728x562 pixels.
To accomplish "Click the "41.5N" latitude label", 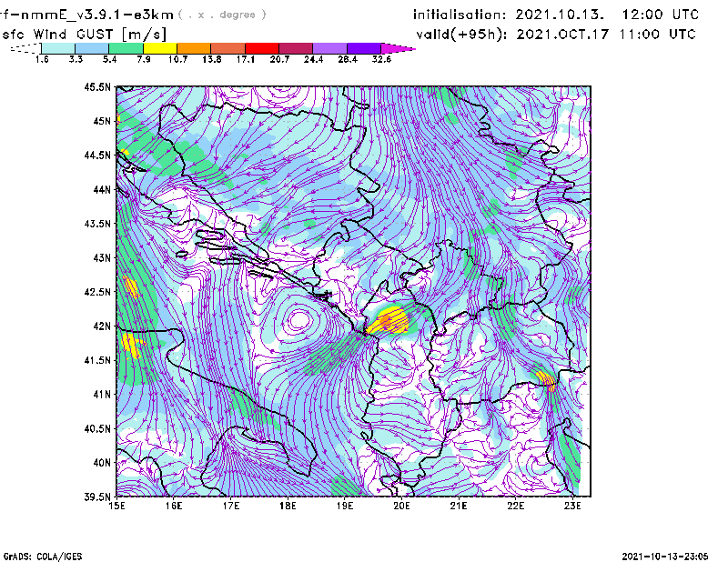I will 97,360.
